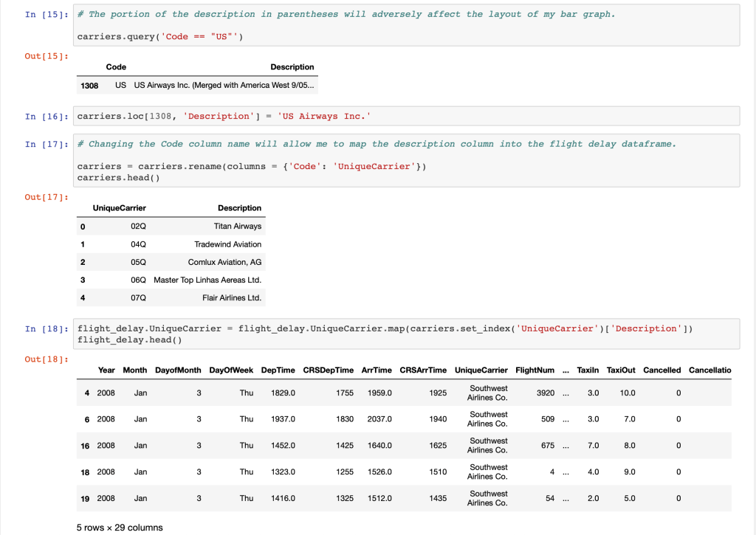Click the '5 rows × 29 columns' summary text
This screenshot has height=535, width=756.
point(120,528)
